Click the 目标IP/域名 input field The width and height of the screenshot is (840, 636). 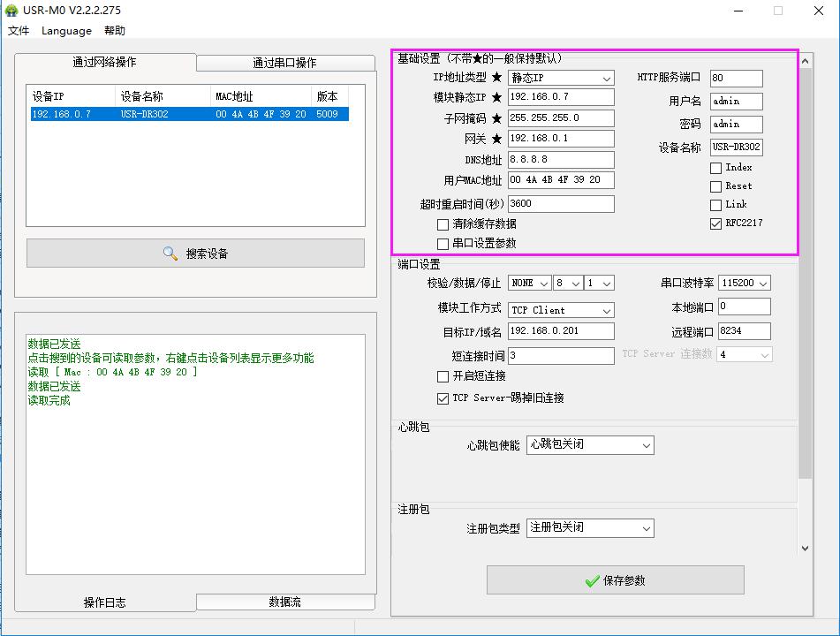[561, 331]
